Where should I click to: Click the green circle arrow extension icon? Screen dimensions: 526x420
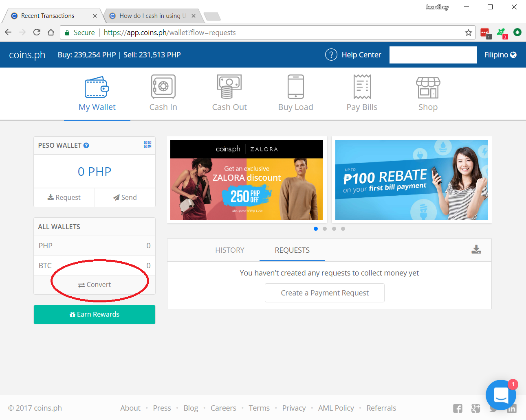pyautogui.click(x=517, y=32)
